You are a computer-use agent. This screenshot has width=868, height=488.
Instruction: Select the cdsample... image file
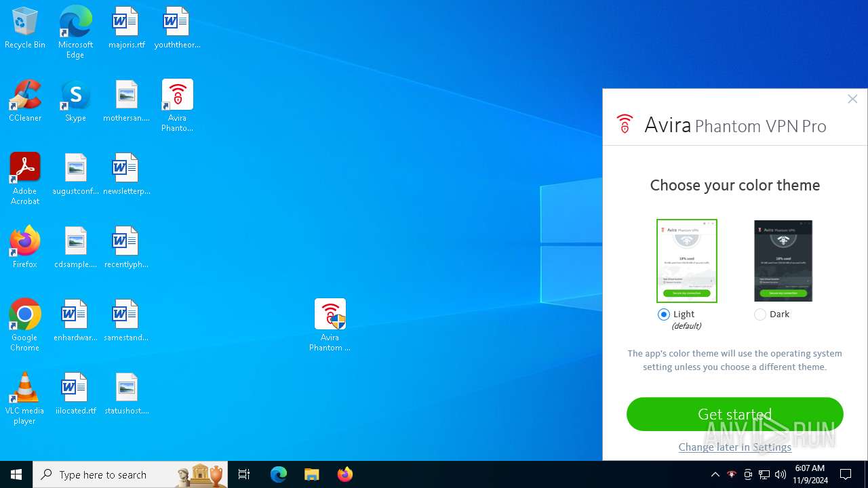(x=75, y=248)
